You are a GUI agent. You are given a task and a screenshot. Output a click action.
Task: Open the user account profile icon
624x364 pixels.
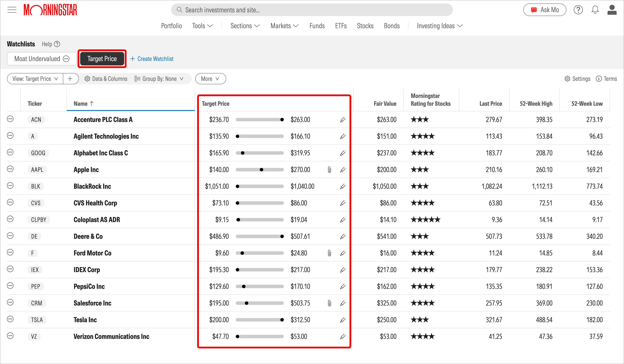point(612,10)
